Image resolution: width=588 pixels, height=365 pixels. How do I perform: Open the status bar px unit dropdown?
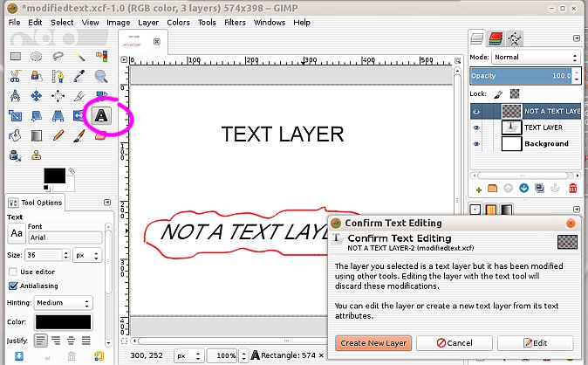point(188,355)
